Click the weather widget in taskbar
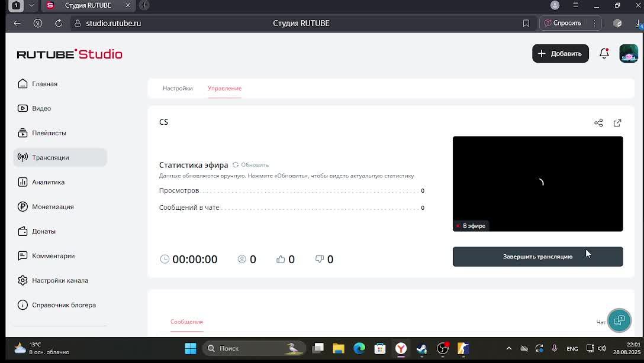The image size is (644, 363). click(x=41, y=348)
